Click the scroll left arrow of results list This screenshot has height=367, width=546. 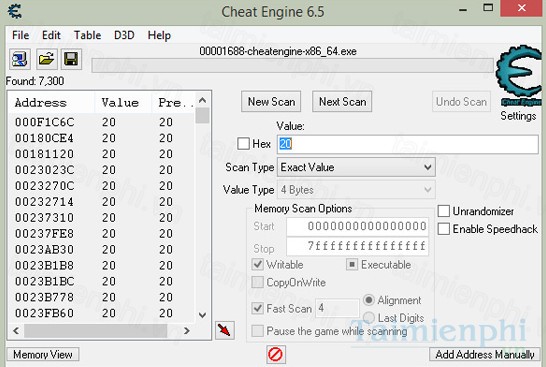[16, 330]
